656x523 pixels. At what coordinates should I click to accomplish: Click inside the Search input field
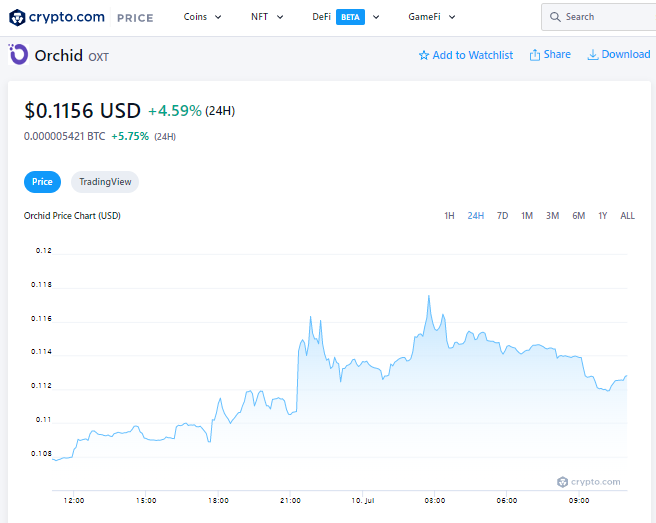click(x=605, y=17)
